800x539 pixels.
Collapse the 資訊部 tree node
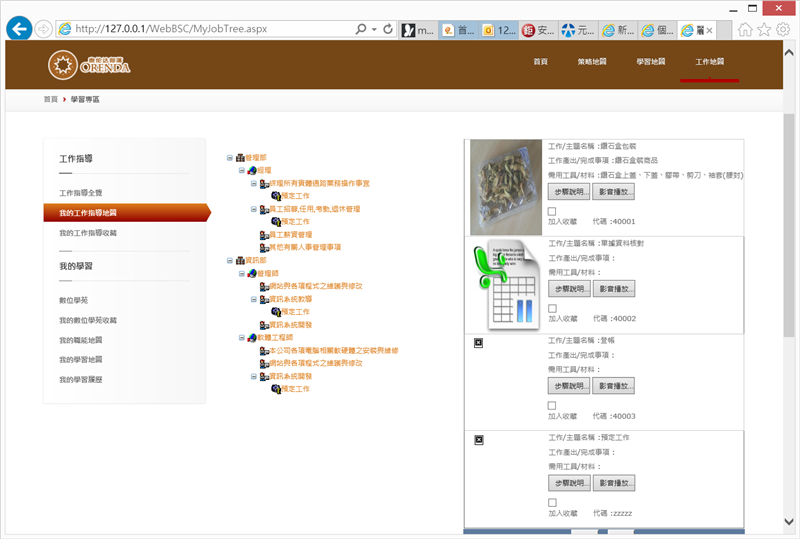(x=230, y=260)
